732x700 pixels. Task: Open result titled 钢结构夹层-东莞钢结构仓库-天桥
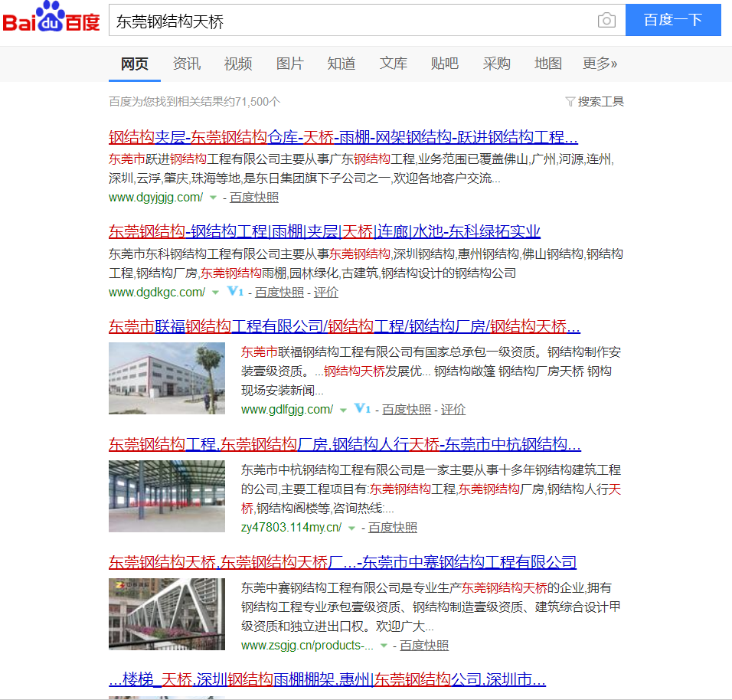click(343, 137)
